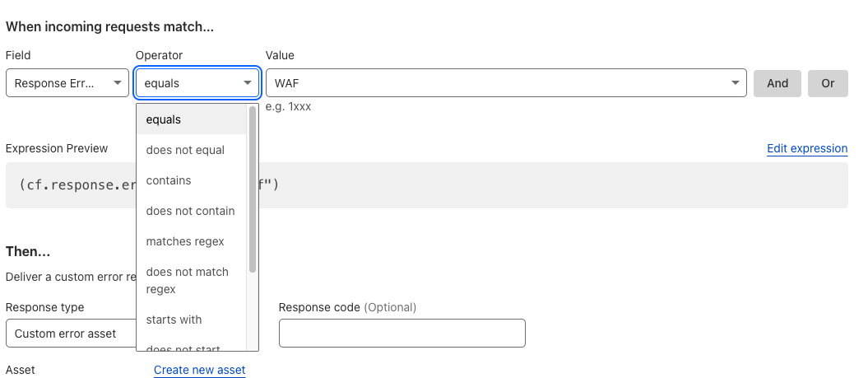This screenshot has width=868, height=378.
Task: Select 'does not match regex' option
Action: 188,280
